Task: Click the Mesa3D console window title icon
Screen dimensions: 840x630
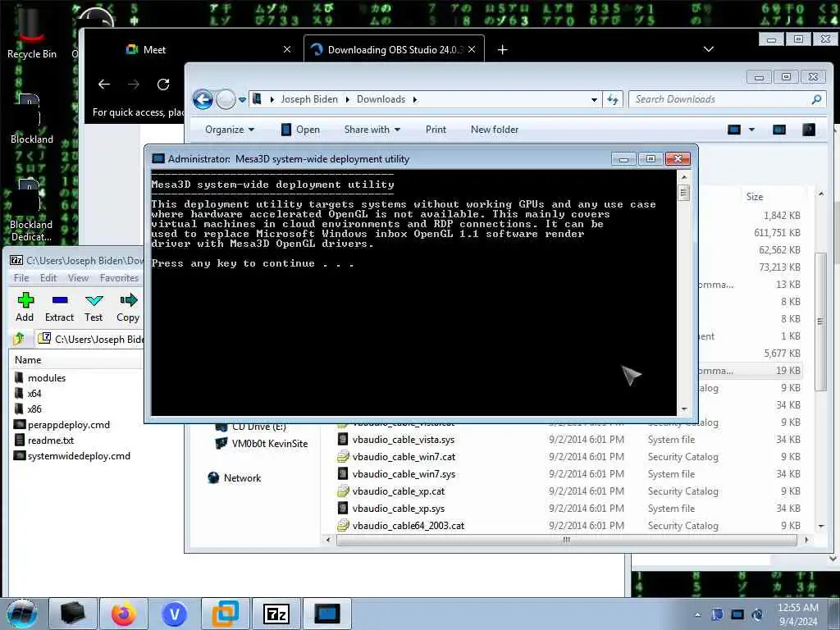Action: [x=158, y=158]
